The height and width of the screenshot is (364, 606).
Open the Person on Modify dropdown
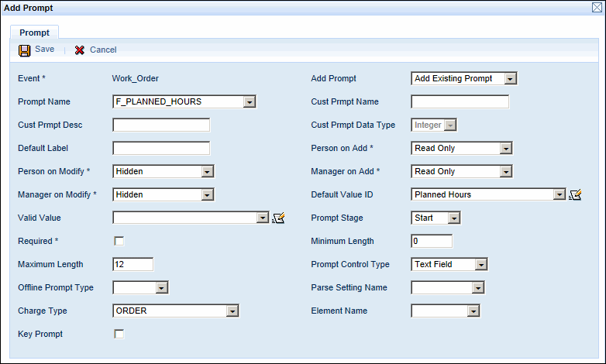207,171
